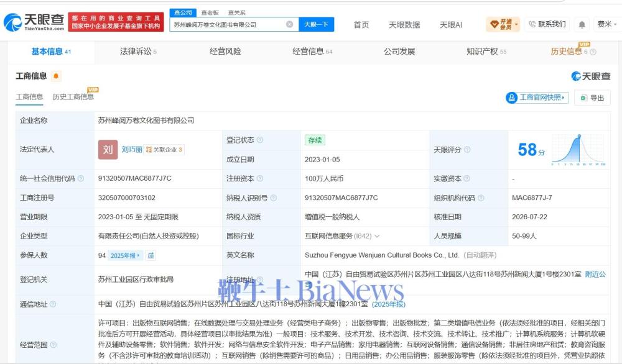The height and width of the screenshot is (364, 622).
Task: Click the help icon next to 纳税人识别号
Action: [x=273, y=198]
